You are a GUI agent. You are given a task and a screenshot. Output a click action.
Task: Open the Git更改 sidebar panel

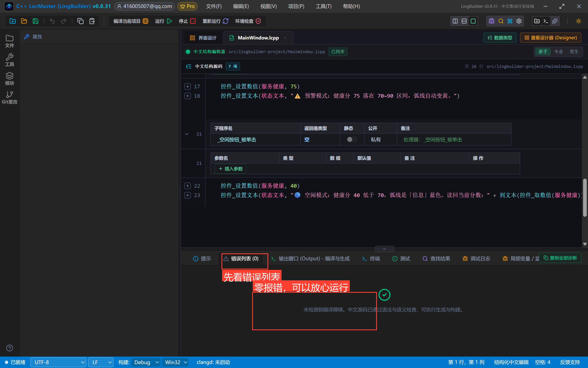(9, 98)
